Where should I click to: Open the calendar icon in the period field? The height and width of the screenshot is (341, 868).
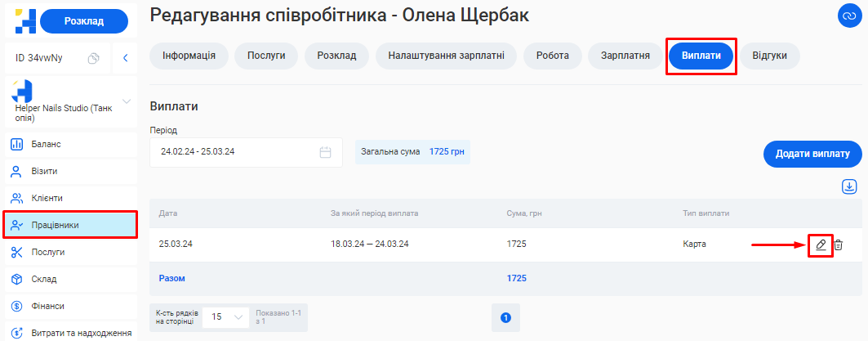click(x=325, y=152)
